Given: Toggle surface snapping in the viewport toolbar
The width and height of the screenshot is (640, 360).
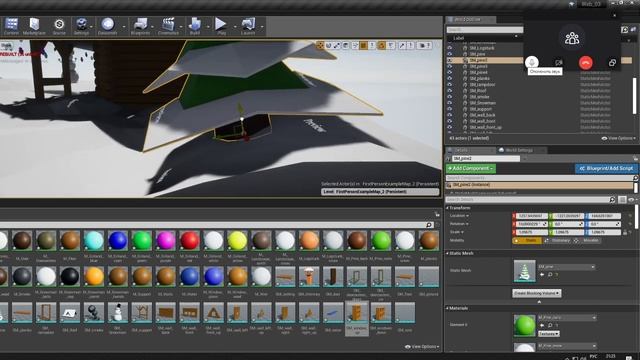Looking at the screenshot, I should pos(355,46).
